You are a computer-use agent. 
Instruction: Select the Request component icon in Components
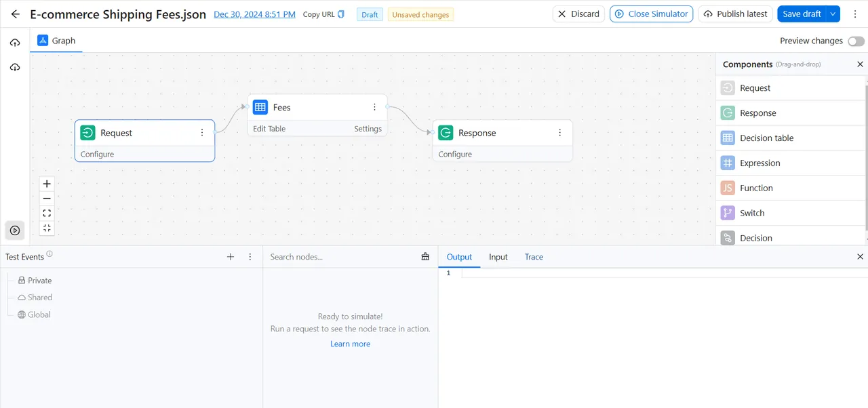pyautogui.click(x=728, y=88)
